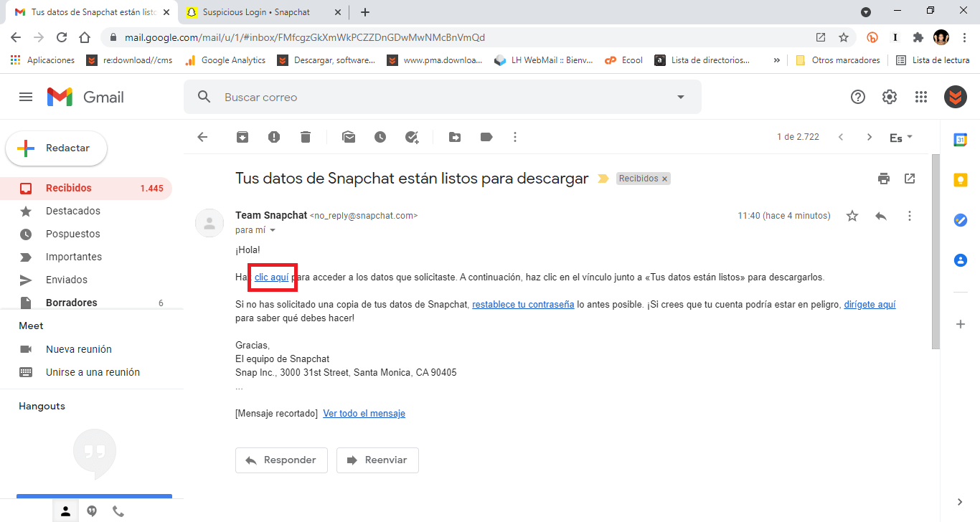Open Google Tasks side panel
980x522 pixels.
click(x=960, y=220)
